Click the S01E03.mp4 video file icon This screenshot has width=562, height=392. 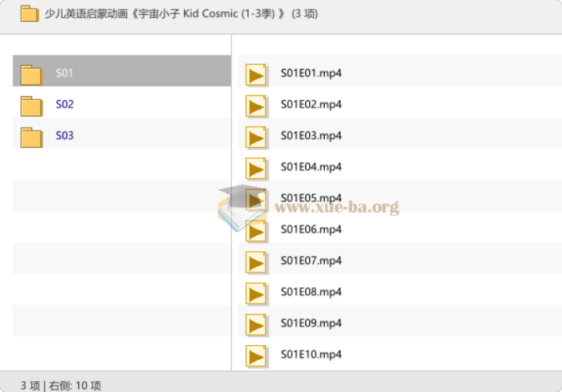pos(256,137)
